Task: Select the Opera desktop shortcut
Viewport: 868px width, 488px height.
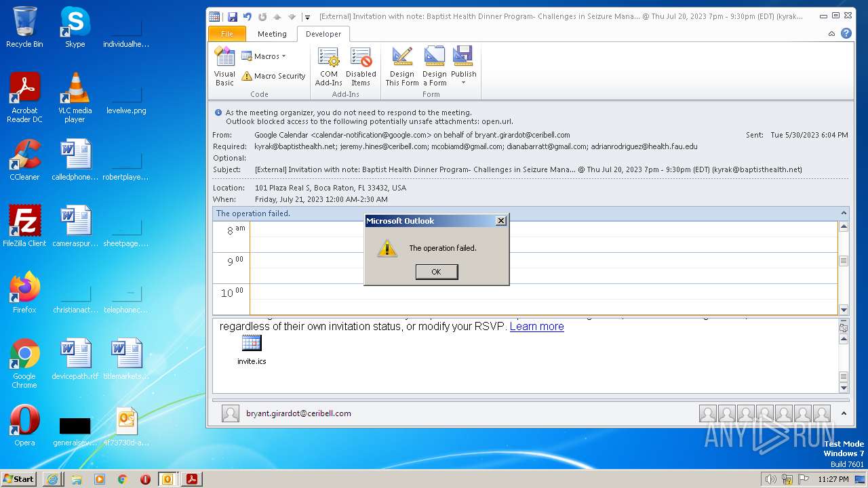Action: point(24,426)
